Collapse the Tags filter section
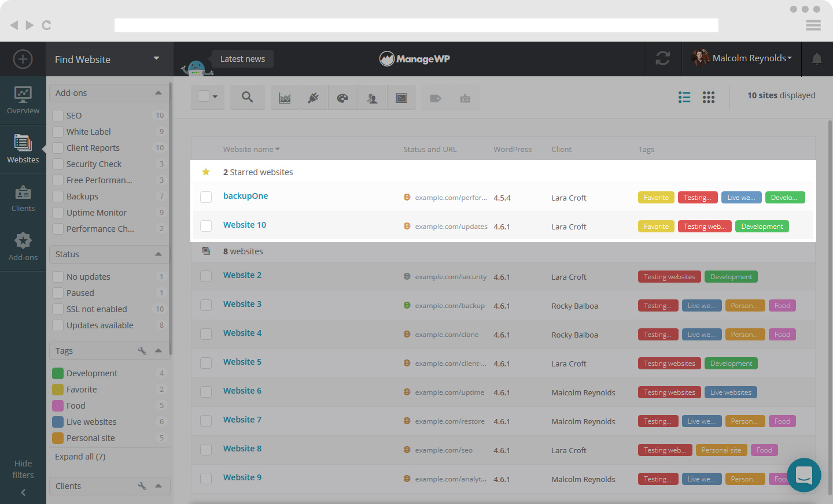833x504 pixels. coord(159,351)
